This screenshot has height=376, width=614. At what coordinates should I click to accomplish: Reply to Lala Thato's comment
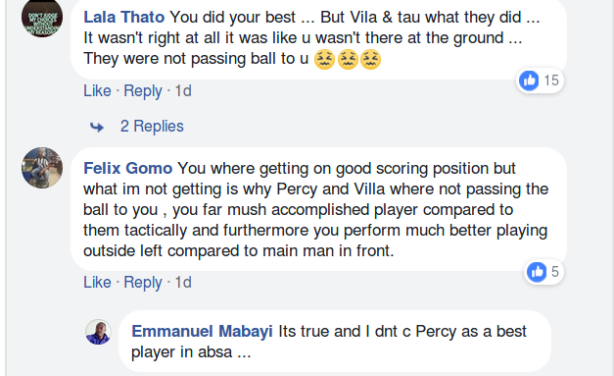pos(143,91)
